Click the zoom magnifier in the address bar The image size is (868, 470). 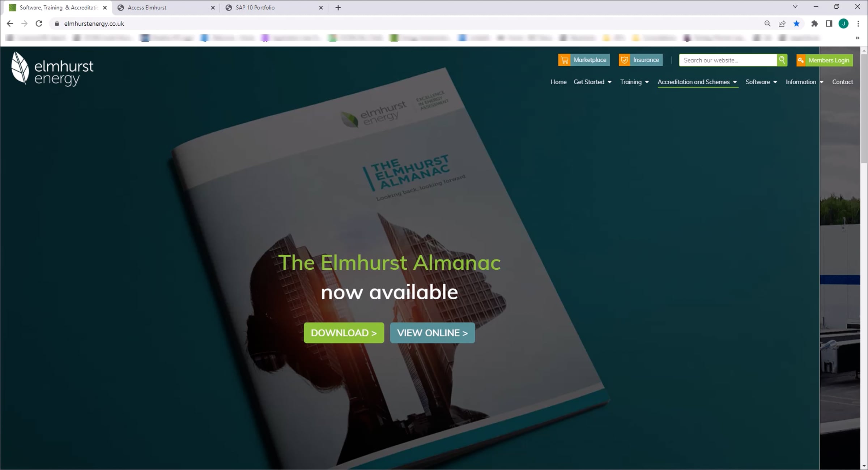[767, 23]
